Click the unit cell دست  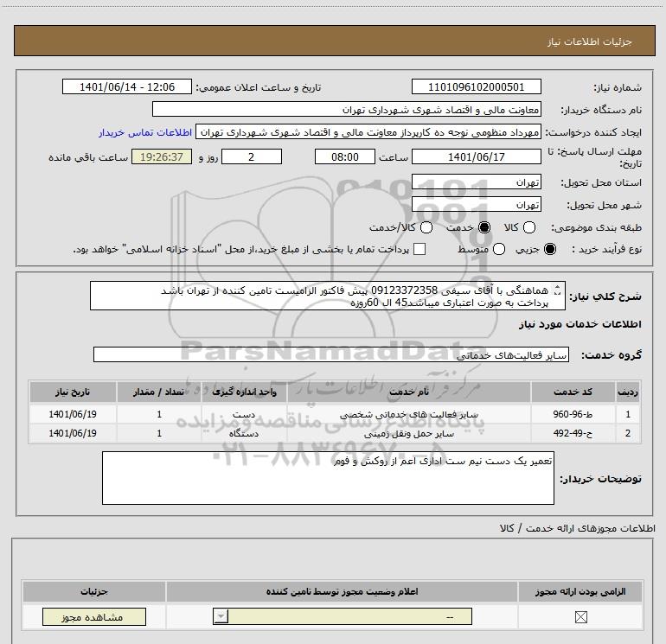point(244,414)
